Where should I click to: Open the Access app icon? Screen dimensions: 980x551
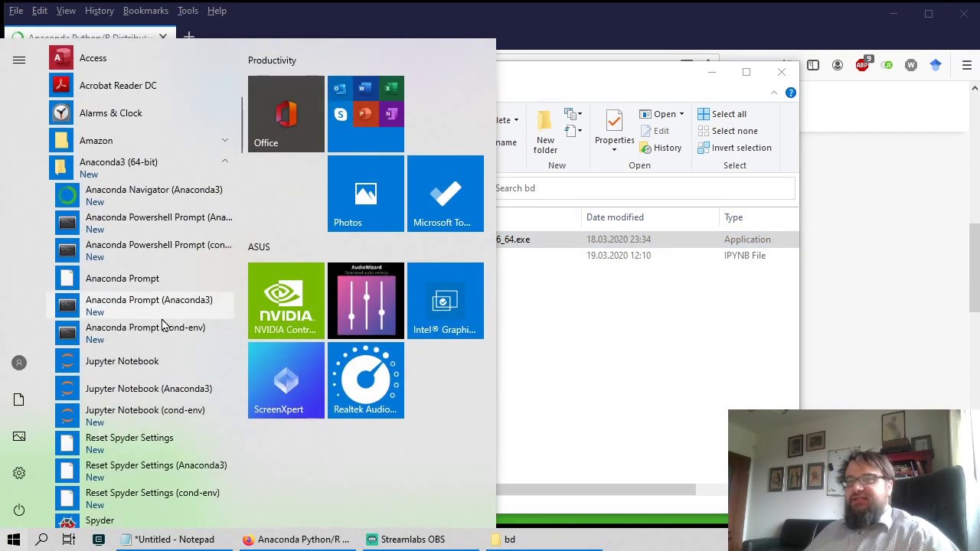point(61,58)
